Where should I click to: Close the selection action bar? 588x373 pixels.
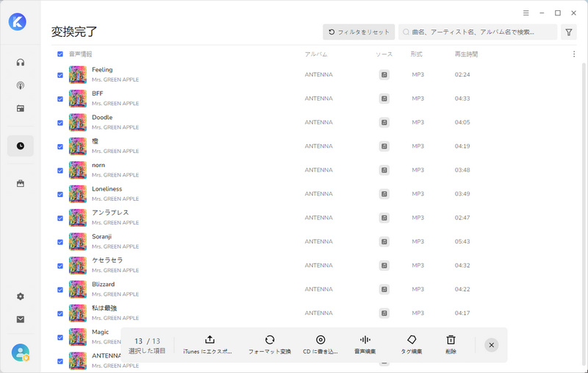491,345
